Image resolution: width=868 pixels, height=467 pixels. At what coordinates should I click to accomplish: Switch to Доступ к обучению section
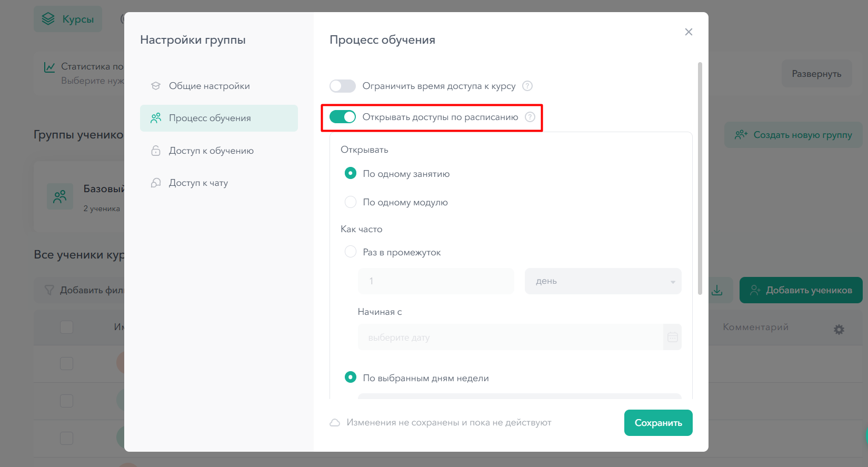pos(211,151)
